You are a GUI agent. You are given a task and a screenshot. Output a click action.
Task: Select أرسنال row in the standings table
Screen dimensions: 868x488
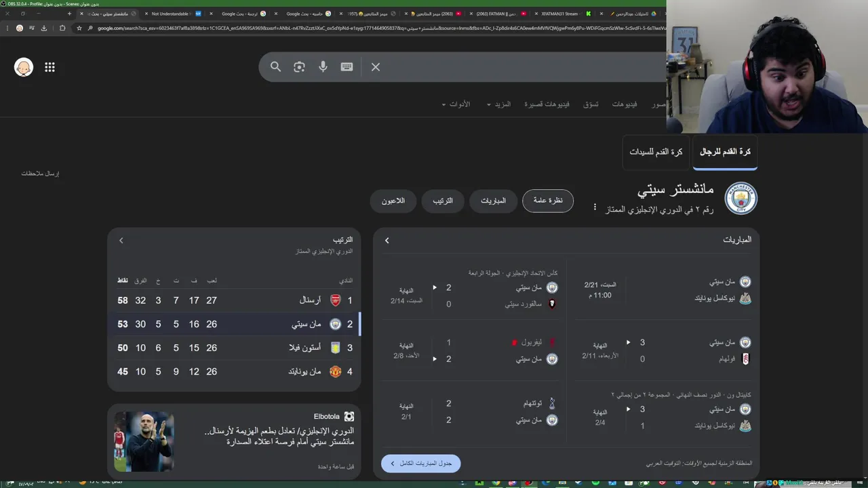tap(234, 300)
